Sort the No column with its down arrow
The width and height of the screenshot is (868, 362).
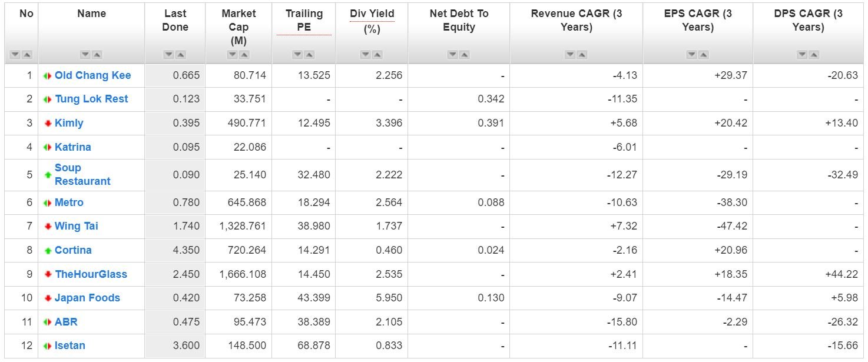[15, 55]
